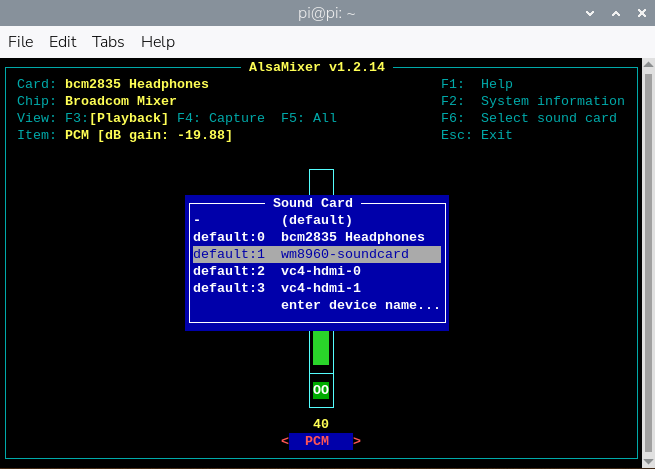
Task: Switch to the All view
Action: coord(309,118)
